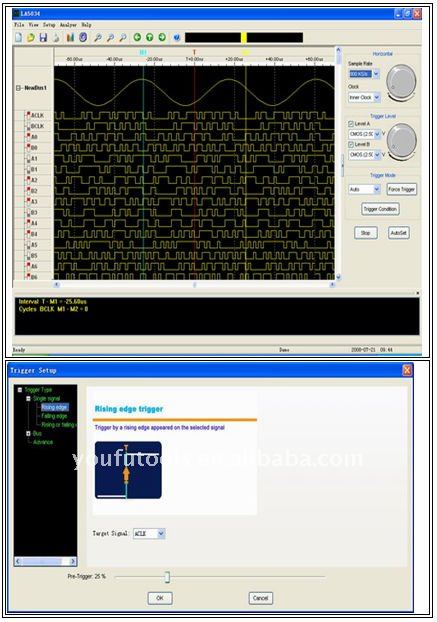Collapse the Trigger Type tree node

(20, 390)
